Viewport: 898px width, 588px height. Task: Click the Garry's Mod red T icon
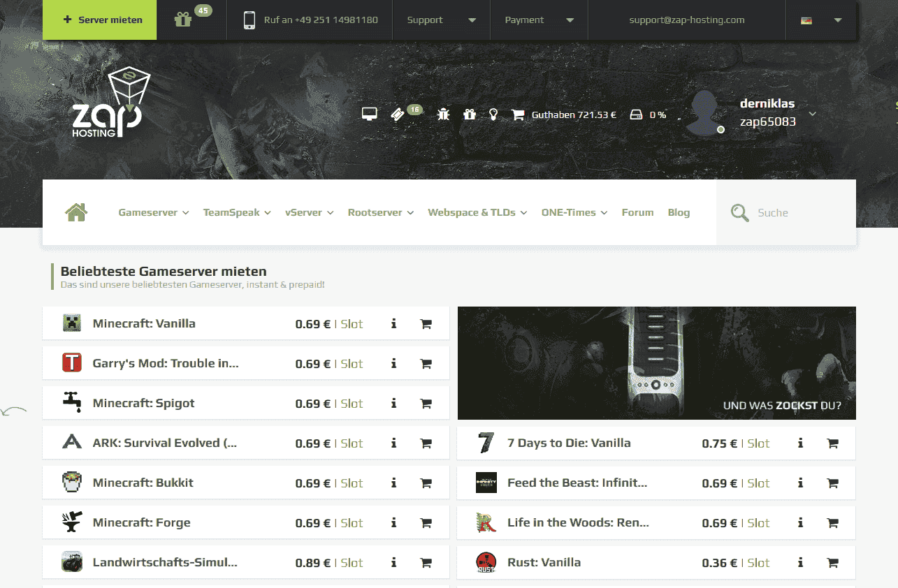pyautogui.click(x=72, y=362)
